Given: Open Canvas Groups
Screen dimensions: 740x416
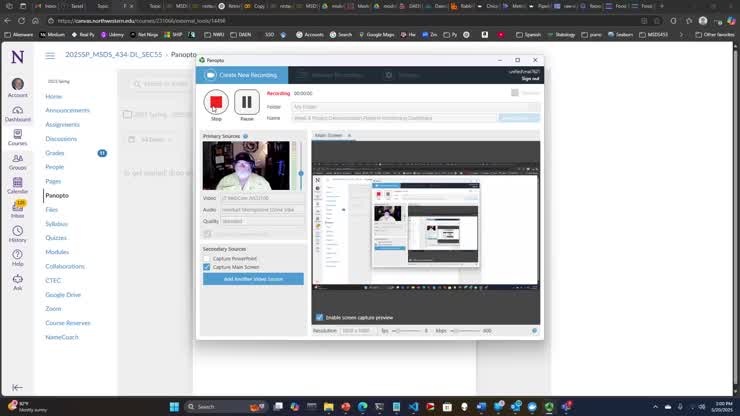Looking at the screenshot, I should tap(17, 162).
